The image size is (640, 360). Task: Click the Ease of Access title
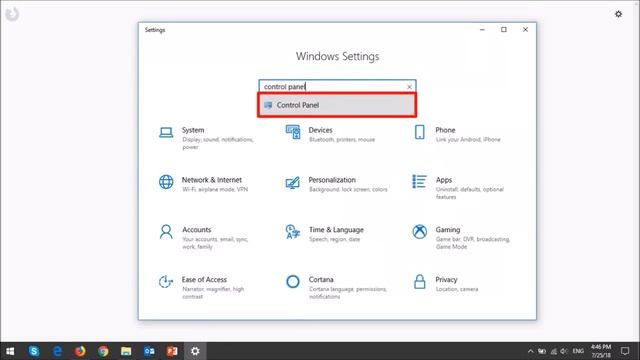click(x=204, y=280)
